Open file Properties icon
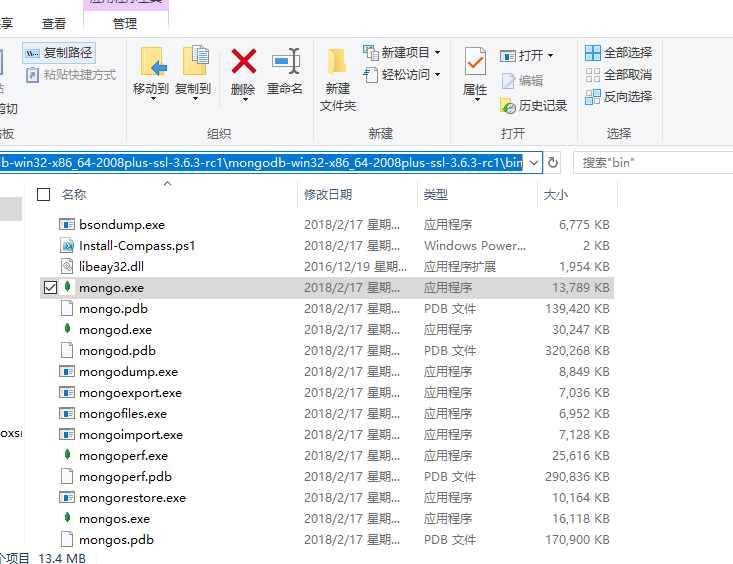Image resolution: width=733 pixels, height=564 pixels. point(475,61)
